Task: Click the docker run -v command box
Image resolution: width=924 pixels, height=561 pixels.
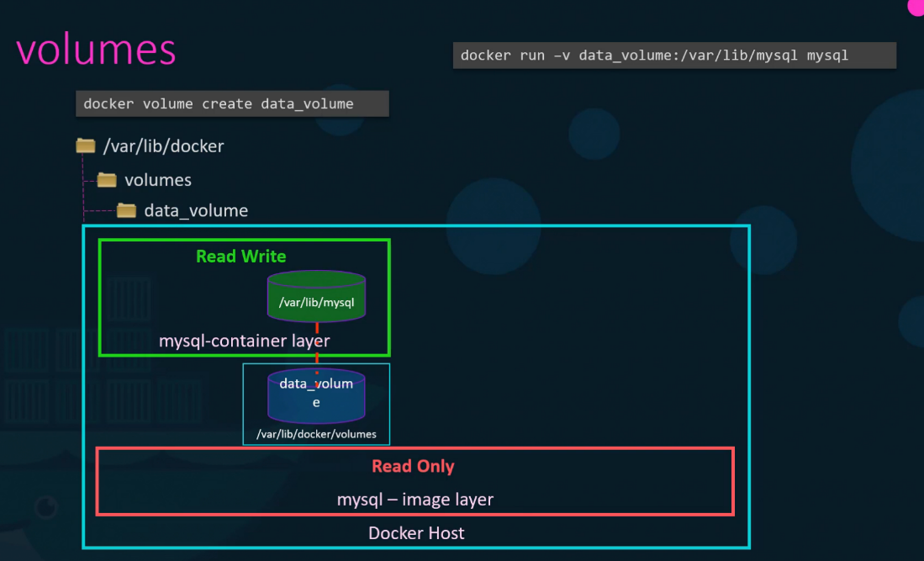Action: 673,55
